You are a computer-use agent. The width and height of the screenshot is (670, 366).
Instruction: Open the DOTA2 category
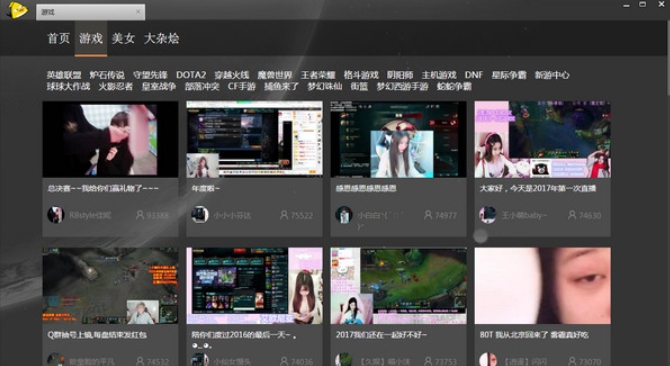point(191,75)
